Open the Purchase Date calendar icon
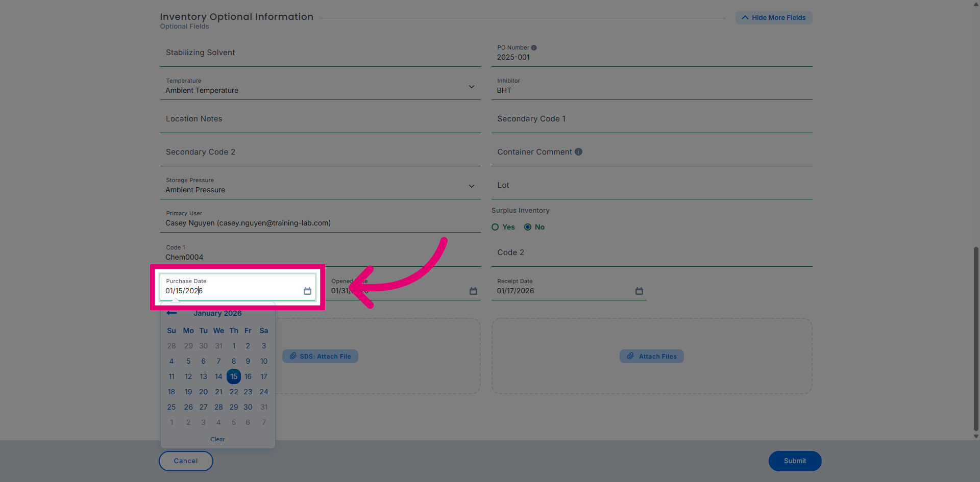This screenshot has height=482, width=980. [x=307, y=291]
